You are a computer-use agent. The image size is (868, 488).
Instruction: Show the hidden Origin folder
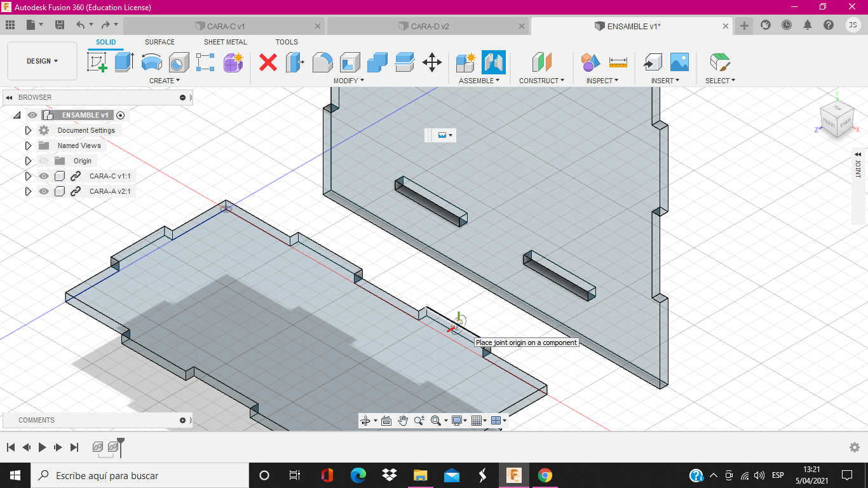pos(44,161)
